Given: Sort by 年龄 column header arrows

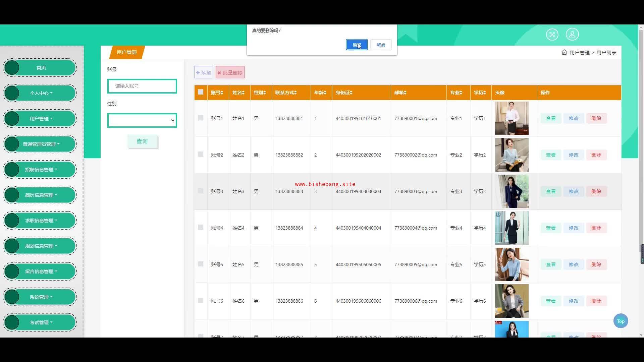Looking at the screenshot, I should [325, 93].
